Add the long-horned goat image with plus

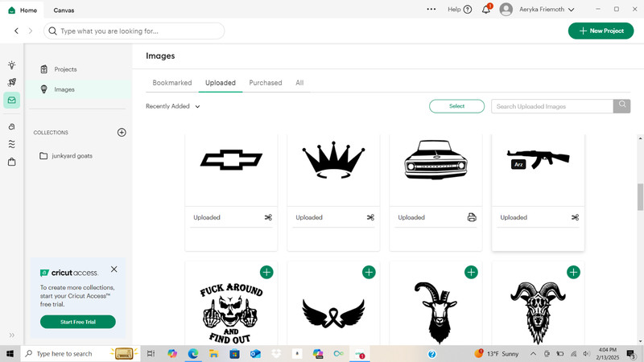471,272
